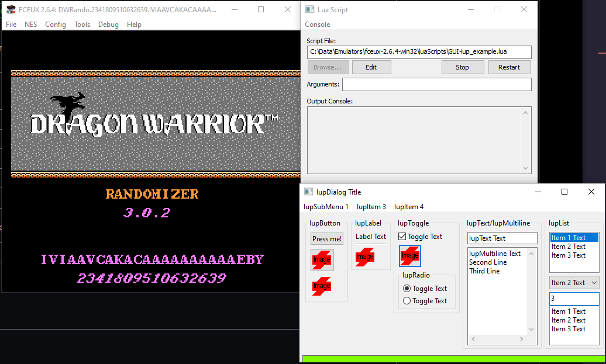Click the IupMultiline Text line
606x364 pixels.
click(x=495, y=253)
